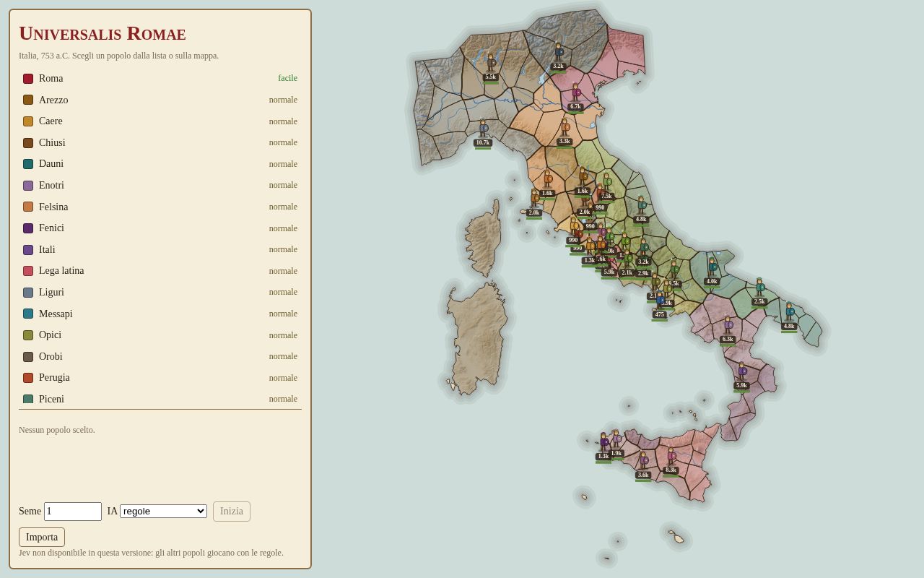
Task: Select the 8.3k army in eastern Sicily
Action: [671, 460]
